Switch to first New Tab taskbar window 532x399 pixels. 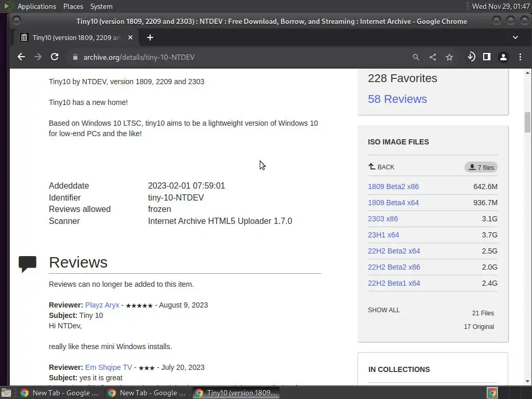tap(60, 393)
